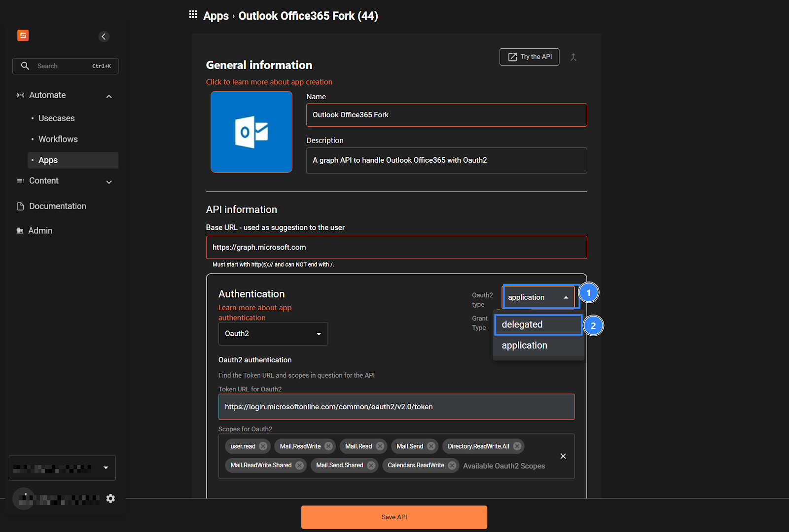The width and height of the screenshot is (789, 532).
Task: Click the document icon beside Documentation
Action: click(x=19, y=206)
